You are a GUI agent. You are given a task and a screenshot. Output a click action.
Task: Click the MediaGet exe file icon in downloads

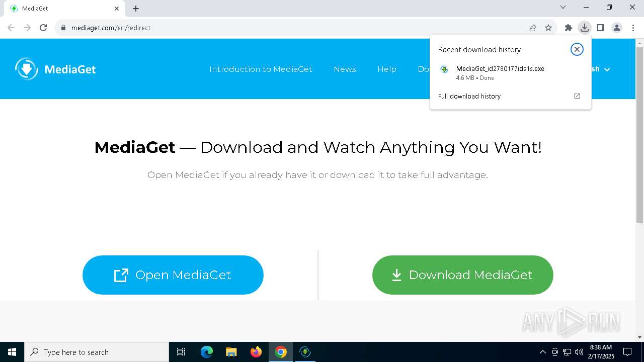point(444,69)
